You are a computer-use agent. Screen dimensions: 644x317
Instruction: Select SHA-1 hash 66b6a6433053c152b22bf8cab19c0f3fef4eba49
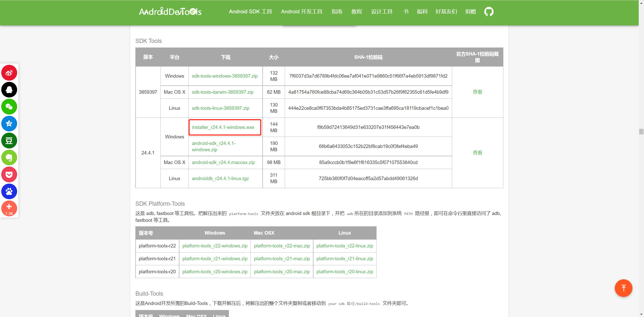tap(368, 146)
